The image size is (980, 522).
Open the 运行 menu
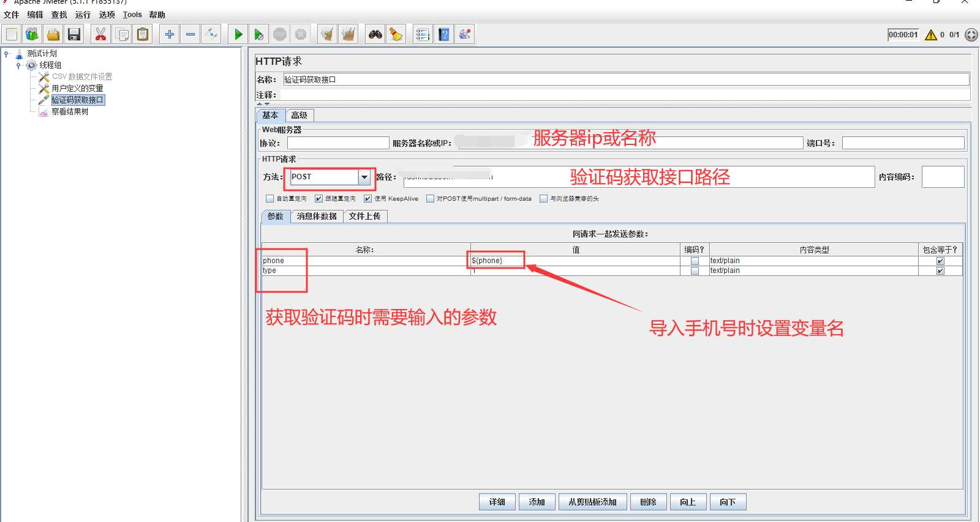(83, 15)
